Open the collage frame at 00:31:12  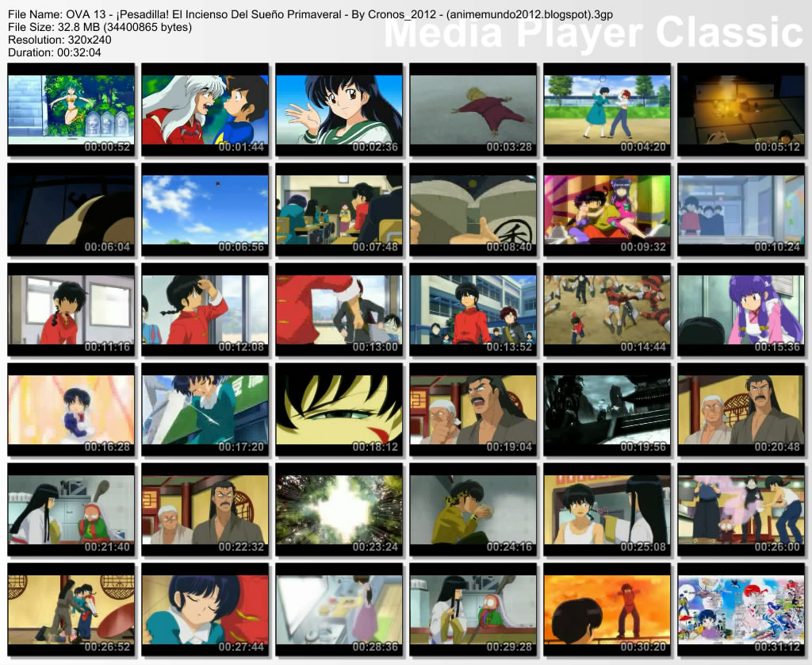tap(741, 609)
